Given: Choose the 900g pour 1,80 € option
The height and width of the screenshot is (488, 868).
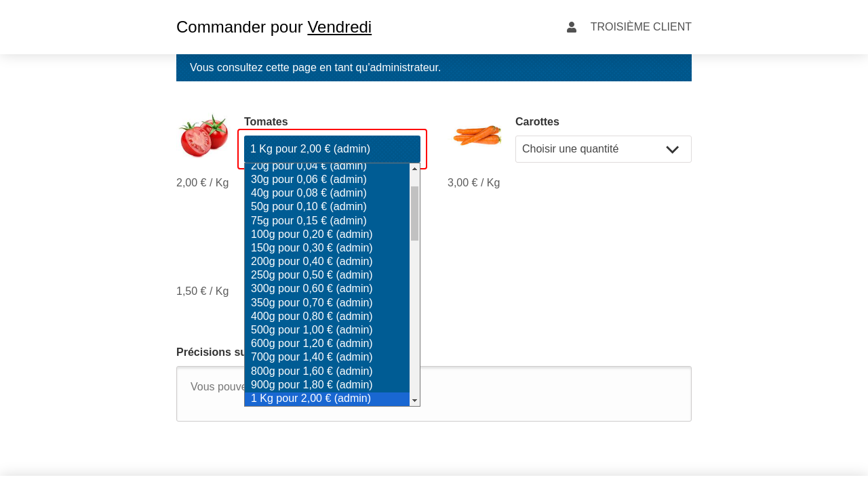Looking at the screenshot, I should click(x=312, y=385).
